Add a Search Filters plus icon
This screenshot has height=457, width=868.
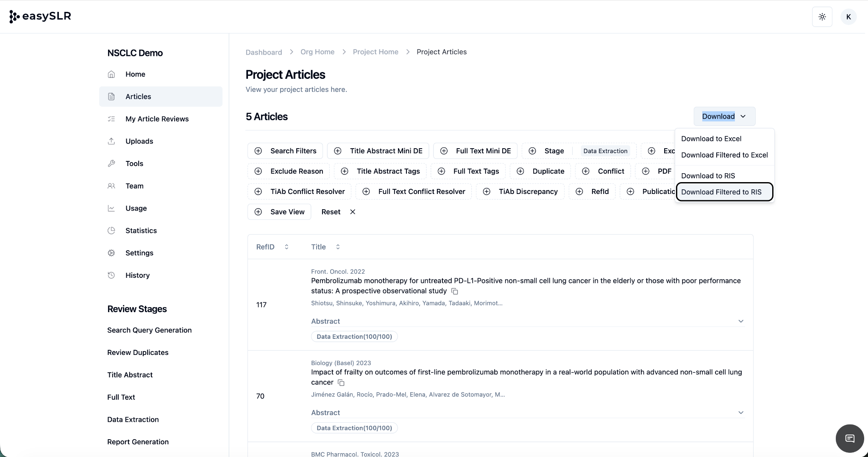(x=258, y=151)
